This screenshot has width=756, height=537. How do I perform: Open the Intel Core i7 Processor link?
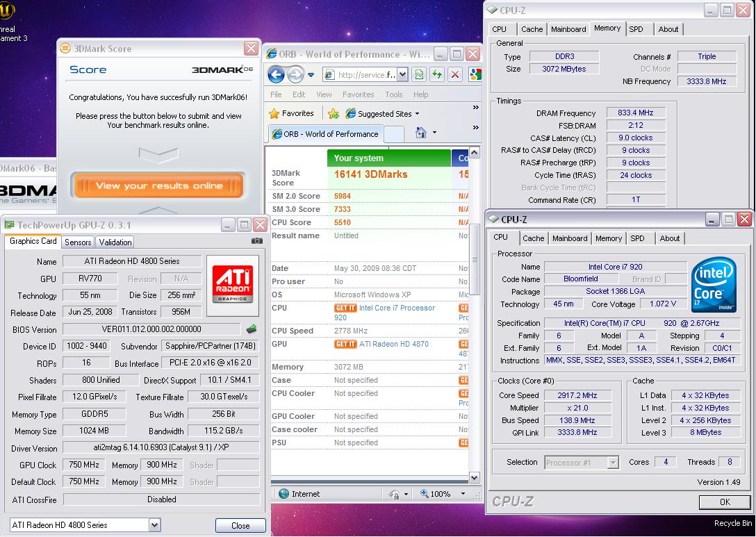point(397,308)
